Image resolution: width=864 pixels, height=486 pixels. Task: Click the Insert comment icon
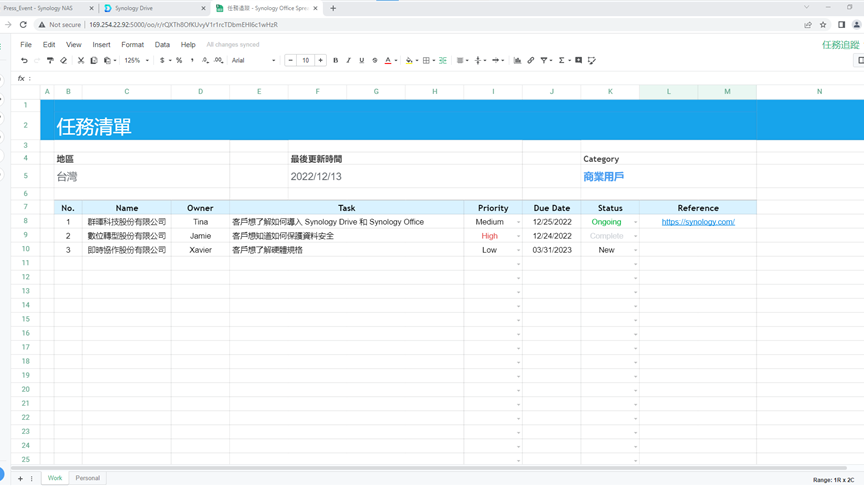coord(579,61)
